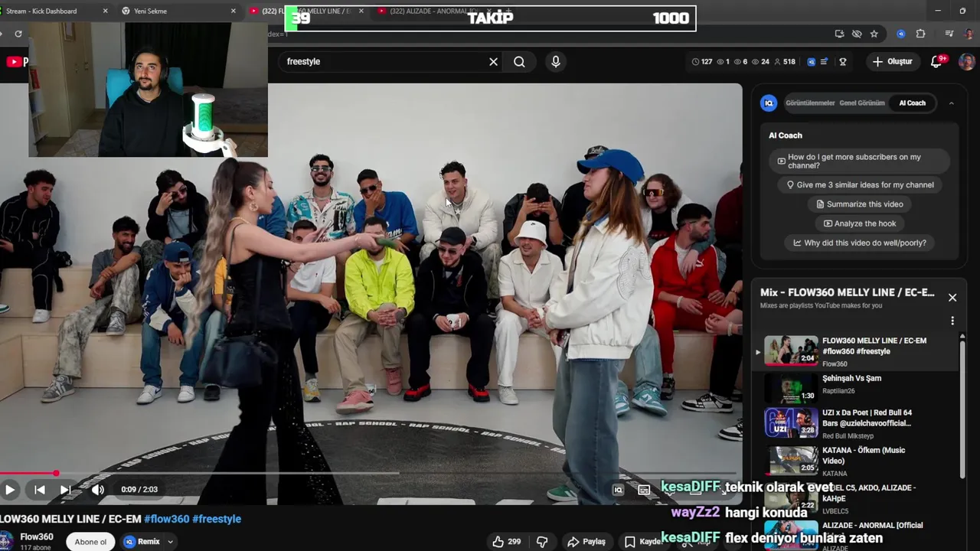Skip to the previous video
This screenshot has height=551, width=980.
(39, 490)
